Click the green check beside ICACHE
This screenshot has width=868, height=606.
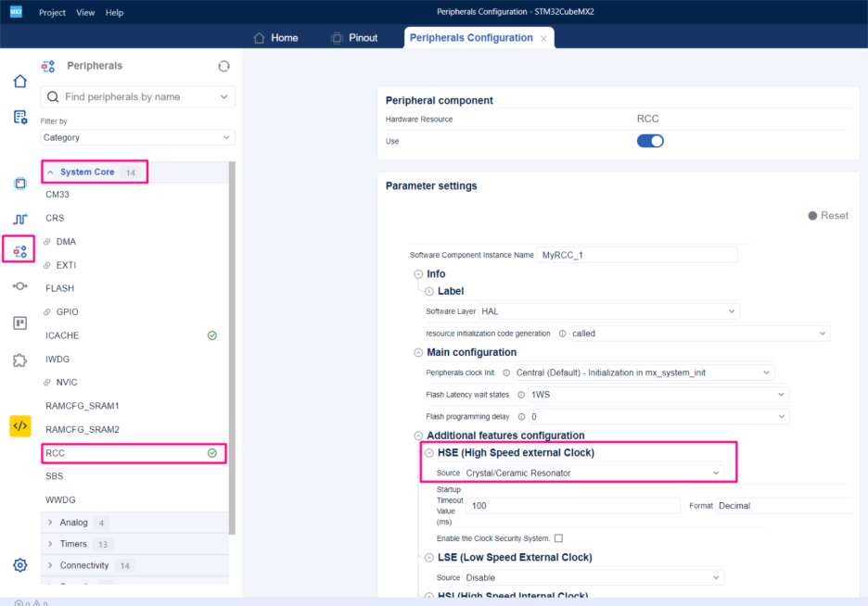(x=212, y=335)
